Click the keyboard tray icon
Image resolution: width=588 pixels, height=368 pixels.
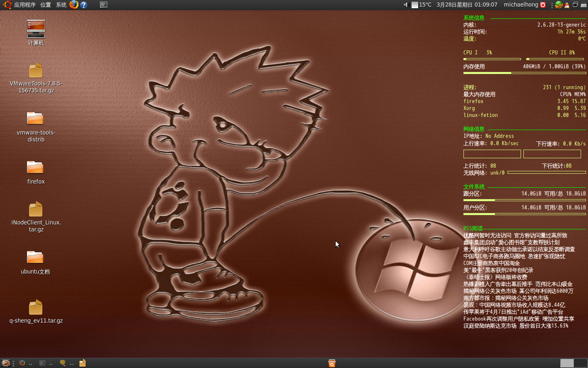pos(584,5)
